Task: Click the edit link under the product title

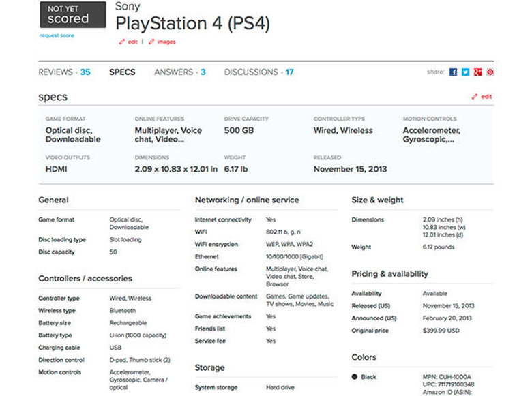Action: 133,42
